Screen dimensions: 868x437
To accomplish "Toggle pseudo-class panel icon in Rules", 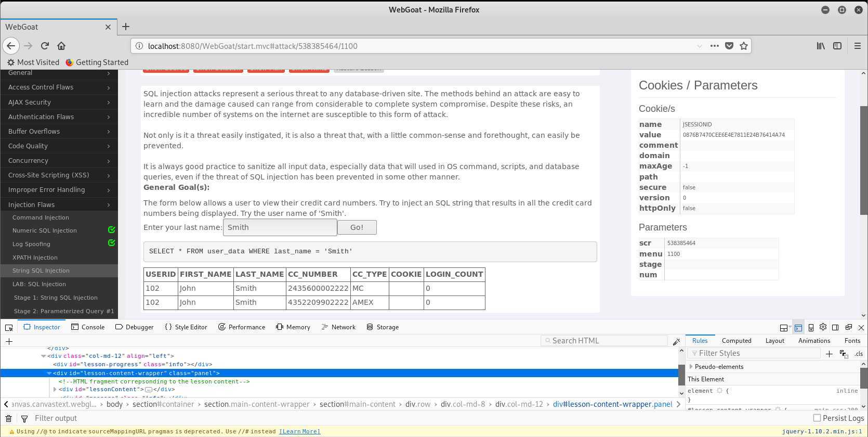I will pyautogui.click(x=844, y=354).
